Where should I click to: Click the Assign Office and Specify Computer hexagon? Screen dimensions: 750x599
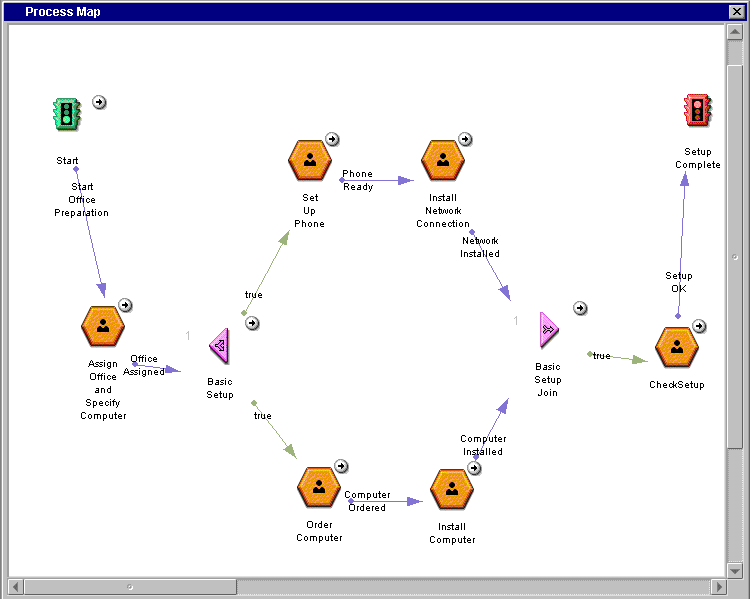(103, 326)
